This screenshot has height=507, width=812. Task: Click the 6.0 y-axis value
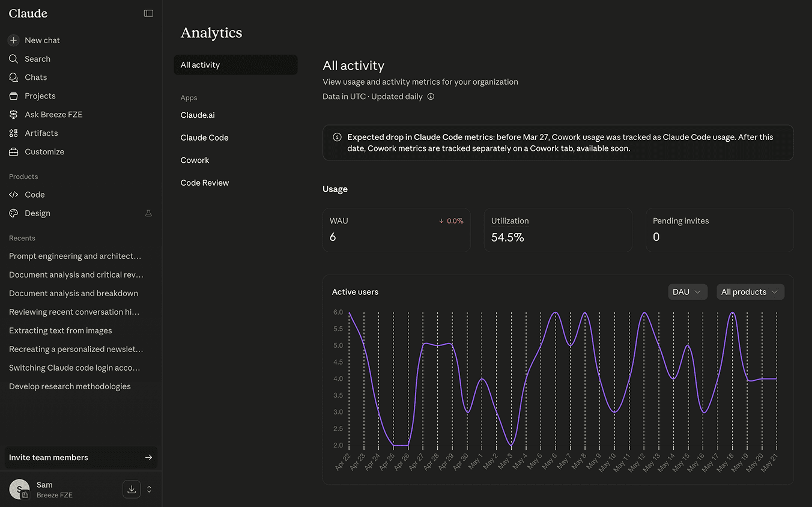pyautogui.click(x=338, y=312)
